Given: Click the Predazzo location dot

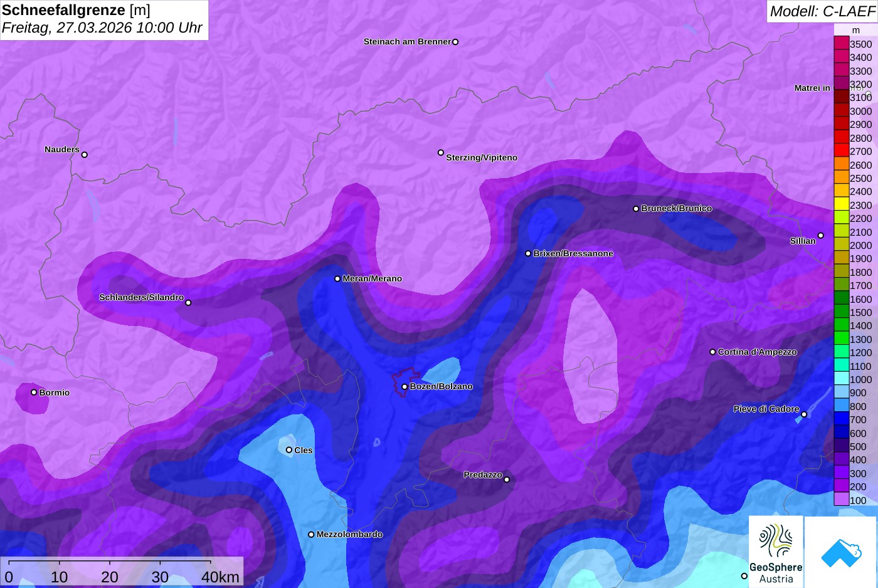Looking at the screenshot, I should [x=507, y=480].
